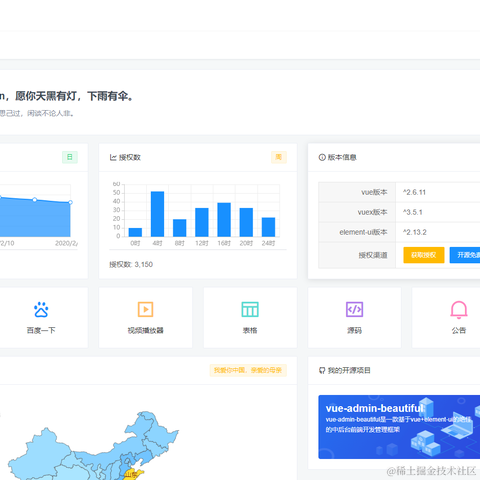
Task: Click the 版本信息 card title
Action: click(x=342, y=157)
